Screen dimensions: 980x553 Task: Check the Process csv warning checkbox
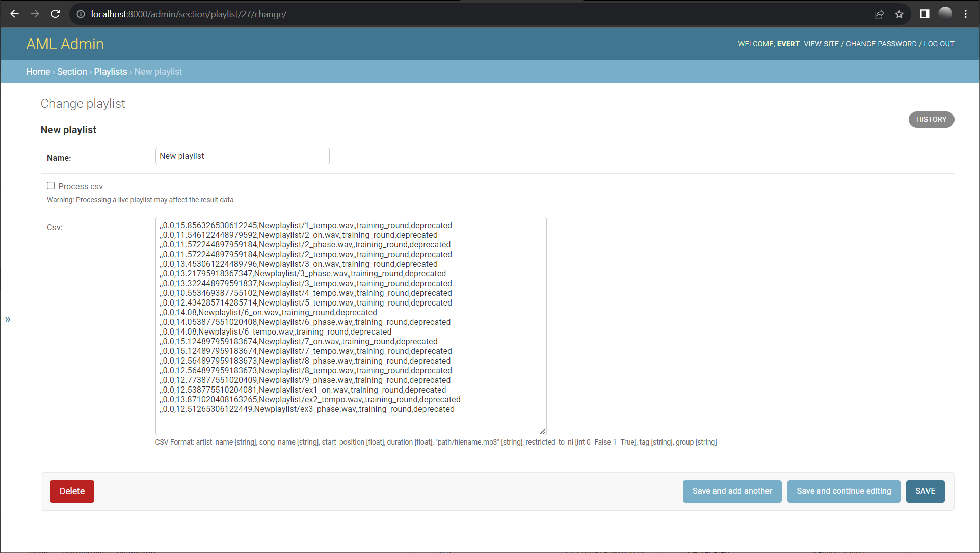(50, 186)
